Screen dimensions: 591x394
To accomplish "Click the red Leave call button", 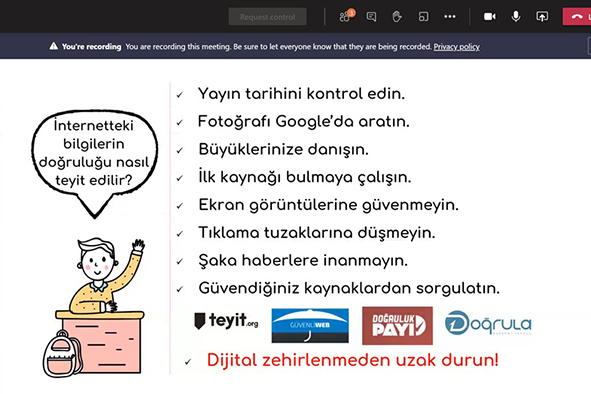I will click(x=577, y=17).
